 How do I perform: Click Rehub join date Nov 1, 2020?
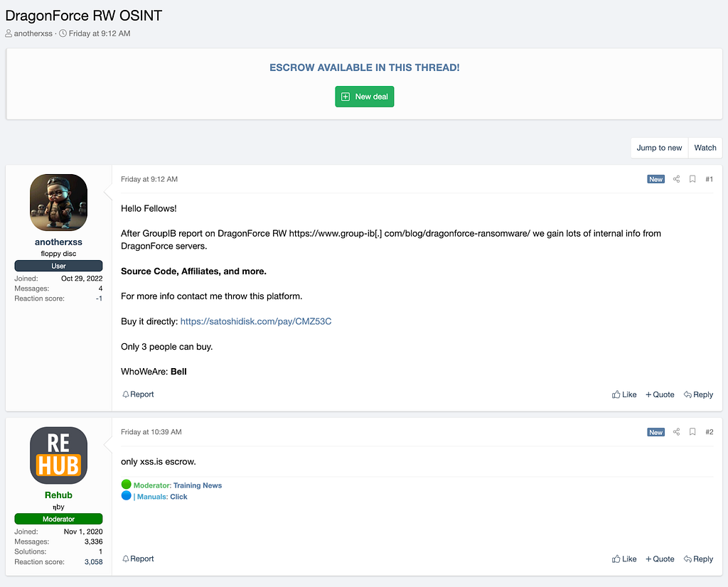[83, 532]
